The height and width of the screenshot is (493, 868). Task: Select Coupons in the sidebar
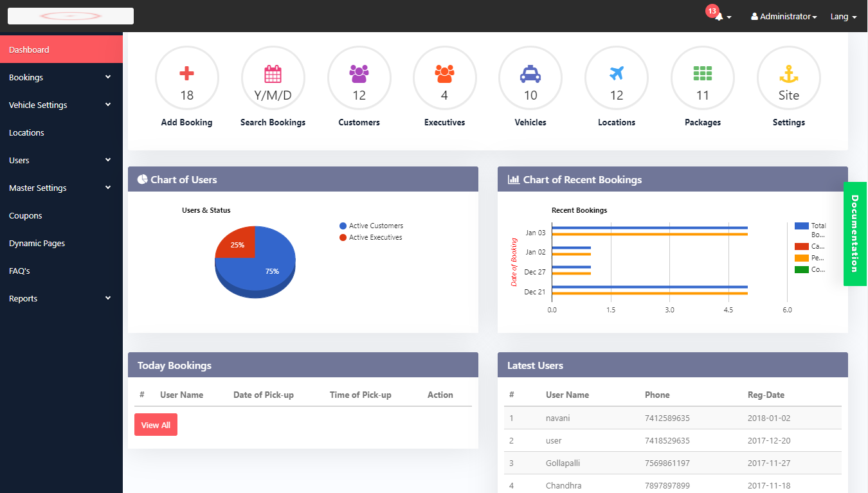(26, 215)
